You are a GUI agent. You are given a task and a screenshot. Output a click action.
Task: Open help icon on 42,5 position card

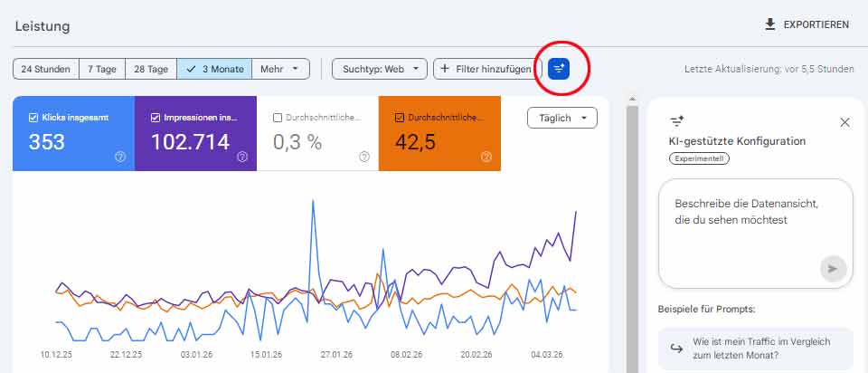[x=486, y=157]
